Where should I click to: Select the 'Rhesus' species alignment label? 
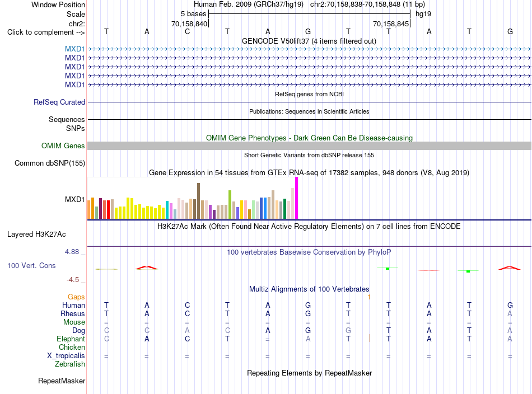(x=73, y=314)
